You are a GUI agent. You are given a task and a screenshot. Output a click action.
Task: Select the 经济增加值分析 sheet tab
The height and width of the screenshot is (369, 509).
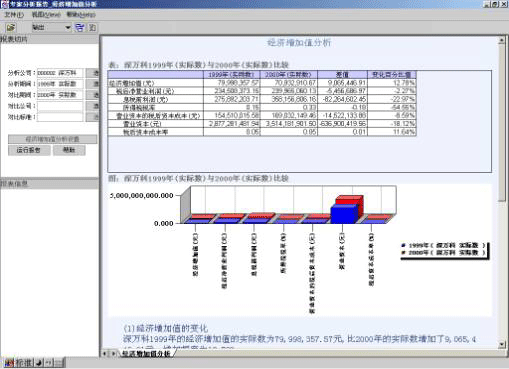[x=146, y=353]
